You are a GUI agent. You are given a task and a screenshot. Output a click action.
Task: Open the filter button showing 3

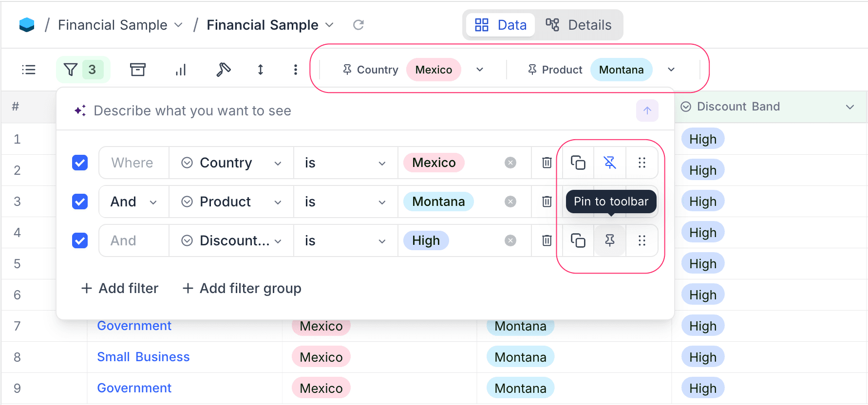(83, 70)
